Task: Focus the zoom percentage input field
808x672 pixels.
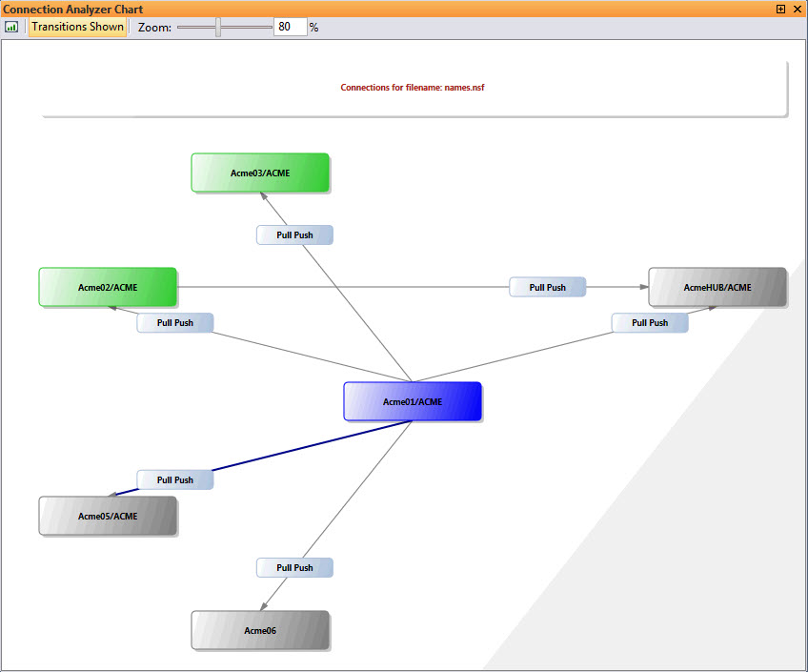Action: (290, 28)
